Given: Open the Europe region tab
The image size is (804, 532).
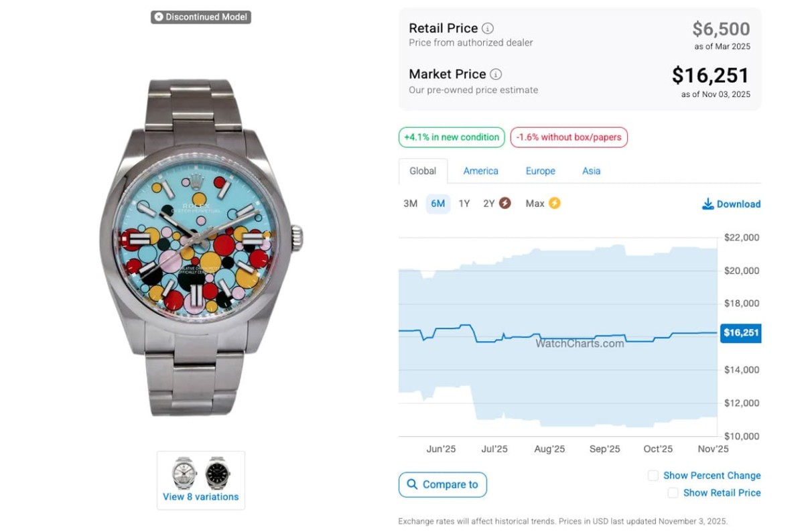Looking at the screenshot, I should (540, 171).
